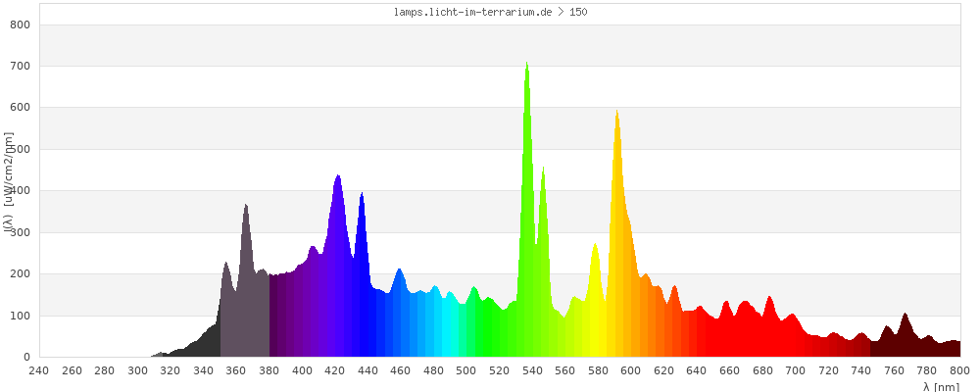This screenshot has width=980, height=392.
Task: Select the dark red band near 770 nm
Action: pyautogui.click(x=906, y=338)
